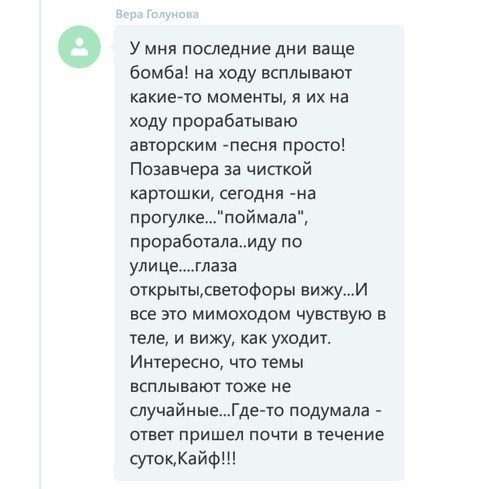This screenshot has width=489, height=489.
Task: Click the text 'открыты,светофоры вижу'
Action: coord(236,290)
